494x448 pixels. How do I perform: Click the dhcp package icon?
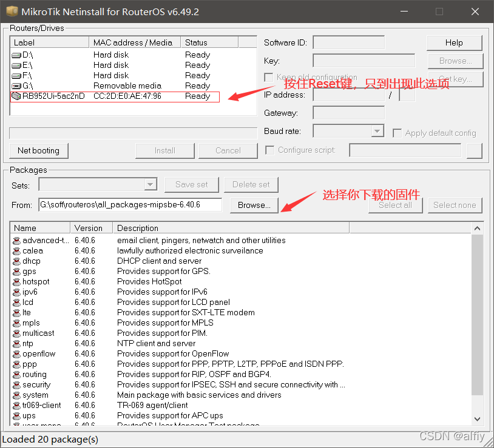click(x=16, y=261)
